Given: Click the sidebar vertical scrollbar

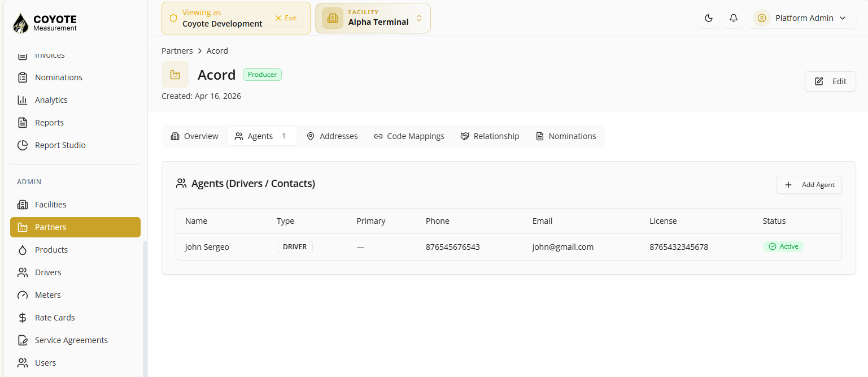Looking at the screenshot, I should coord(145,308).
